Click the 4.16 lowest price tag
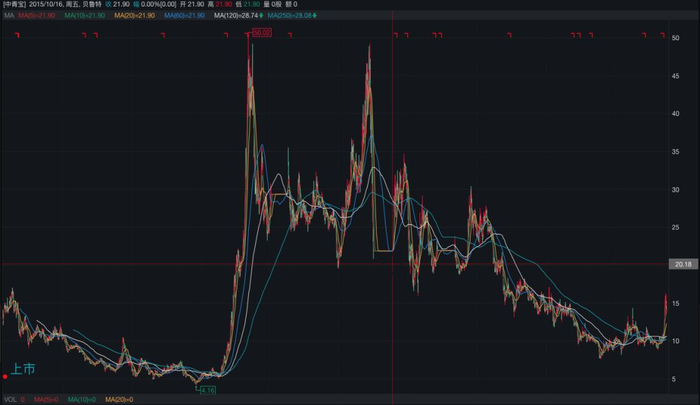The image size is (700, 405). pos(208,390)
